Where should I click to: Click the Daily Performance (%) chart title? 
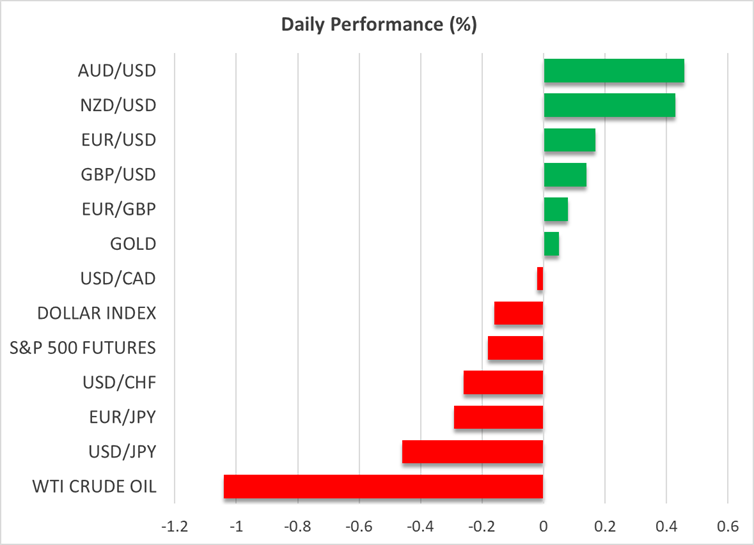coord(376,24)
